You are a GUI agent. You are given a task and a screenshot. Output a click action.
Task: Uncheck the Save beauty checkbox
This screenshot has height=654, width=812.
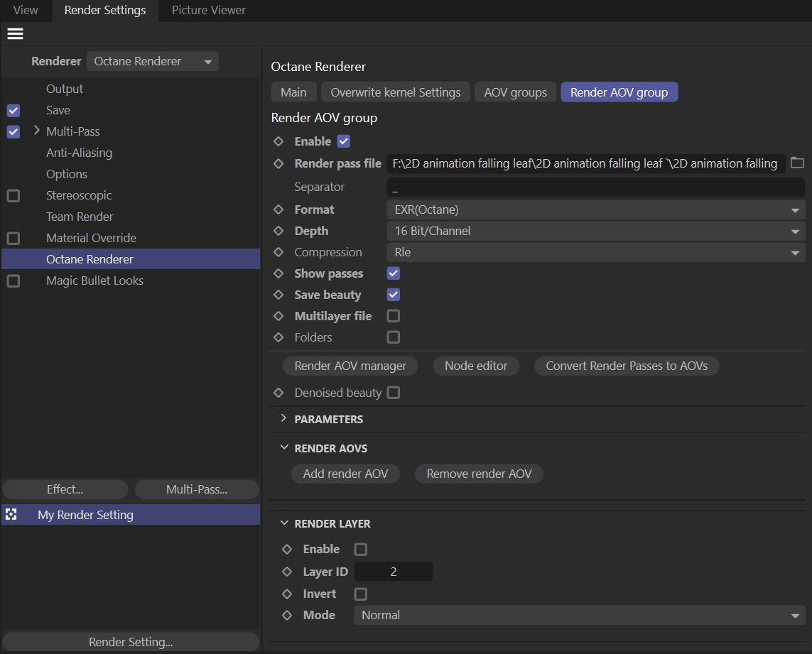393,295
